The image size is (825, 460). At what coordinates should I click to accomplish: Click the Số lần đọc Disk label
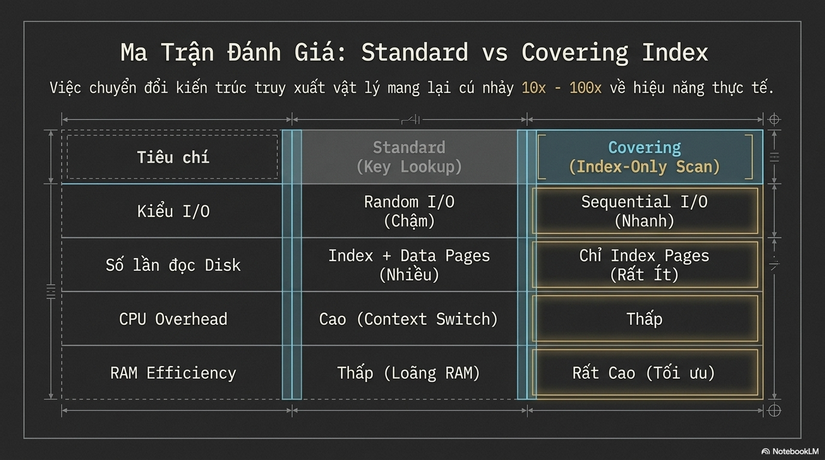click(173, 265)
